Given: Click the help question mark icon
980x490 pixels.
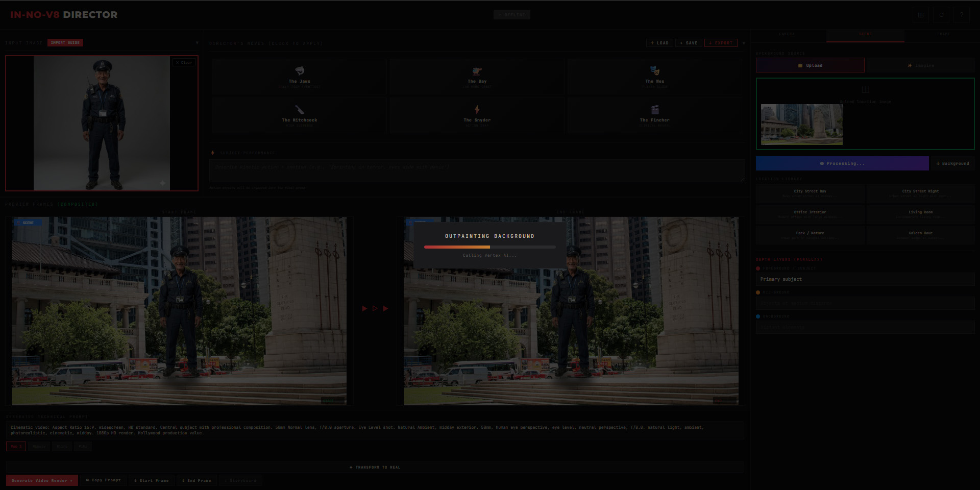Looking at the screenshot, I should (x=962, y=15).
